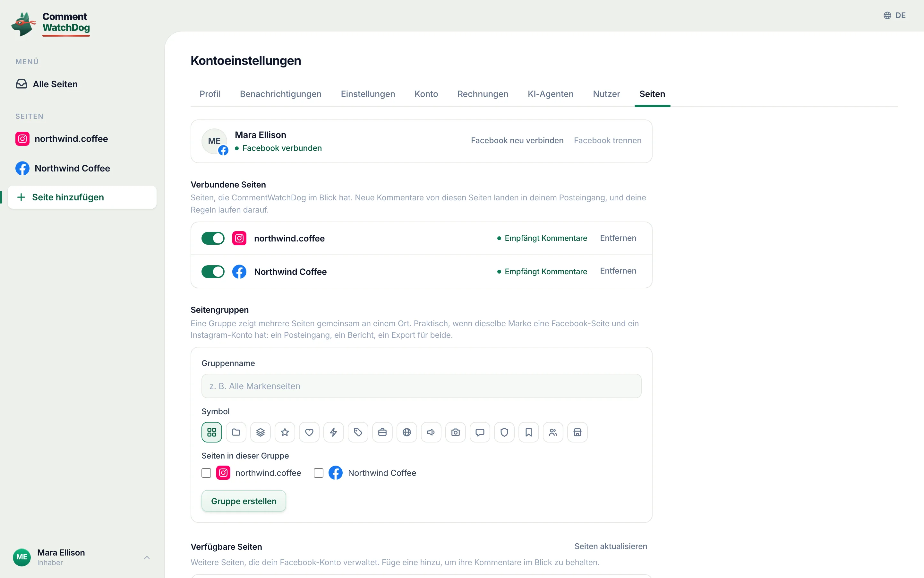Viewport: 924px width, 578px height.
Task: Open the DE language selector
Action: pos(894,15)
